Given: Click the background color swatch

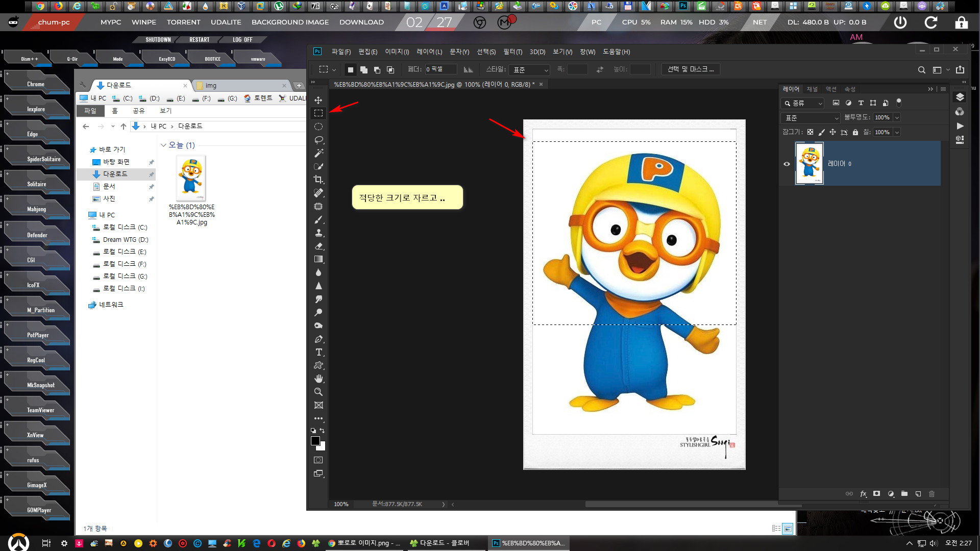Looking at the screenshot, I should click(x=322, y=447).
